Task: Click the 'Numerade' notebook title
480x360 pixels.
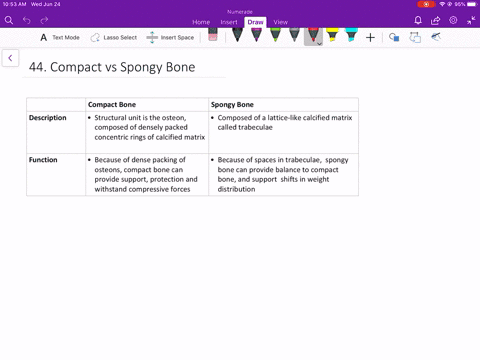Action: pyautogui.click(x=240, y=12)
